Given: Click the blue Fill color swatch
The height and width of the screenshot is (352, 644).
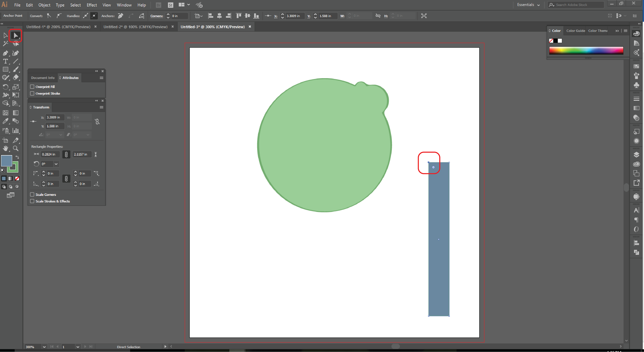Looking at the screenshot, I should [x=6, y=161].
